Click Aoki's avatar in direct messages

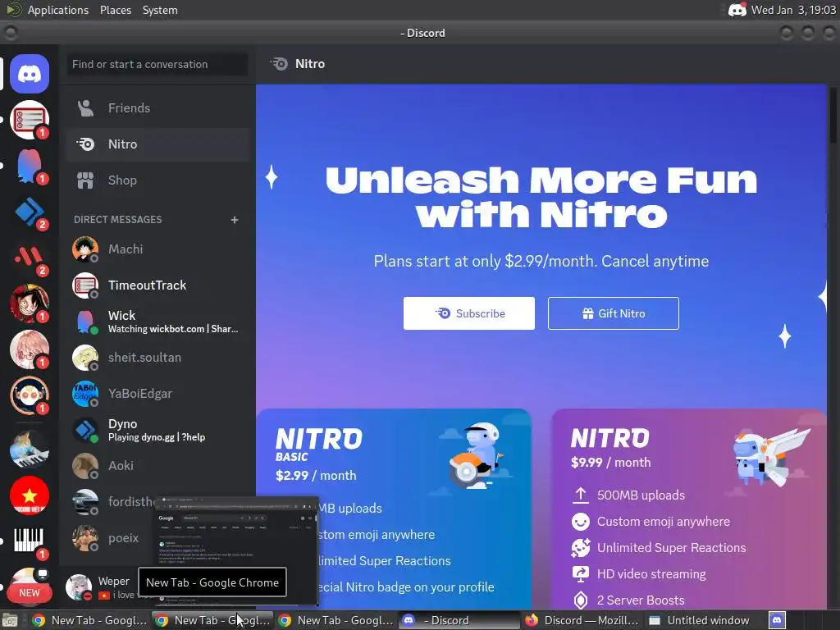[85, 466]
